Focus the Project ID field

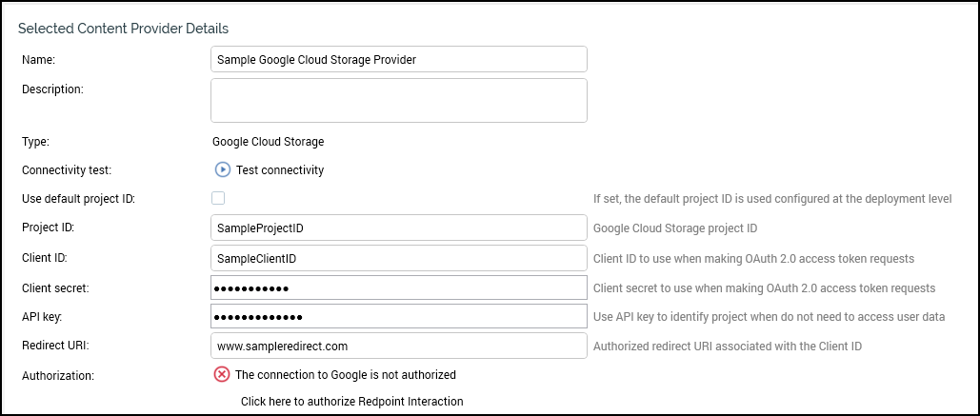pyautogui.click(x=398, y=228)
